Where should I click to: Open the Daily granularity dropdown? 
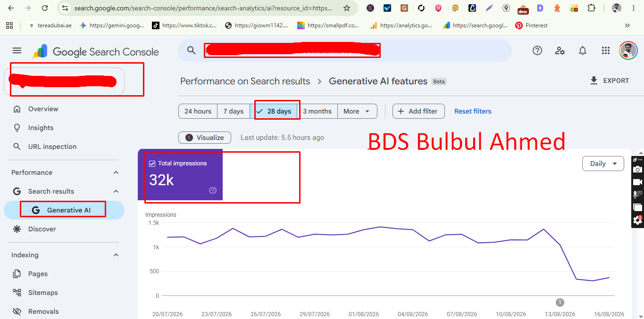tap(603, 164)
